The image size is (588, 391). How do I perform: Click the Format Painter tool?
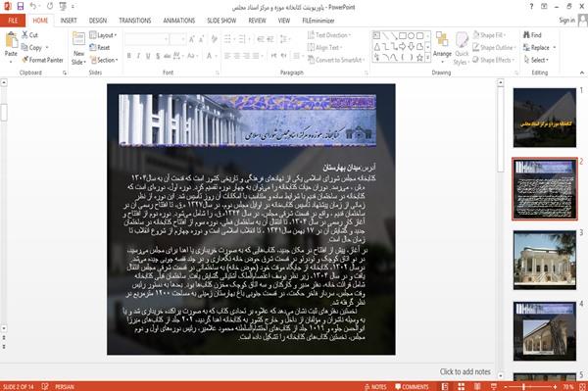point(42,60)
